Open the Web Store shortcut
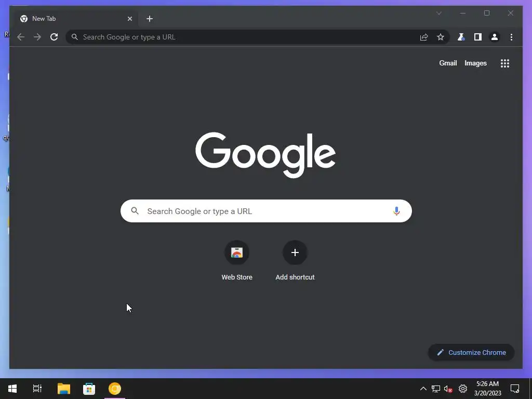This screenshot has width=532, height=399. pyautogui.click(x=237, y=261)
